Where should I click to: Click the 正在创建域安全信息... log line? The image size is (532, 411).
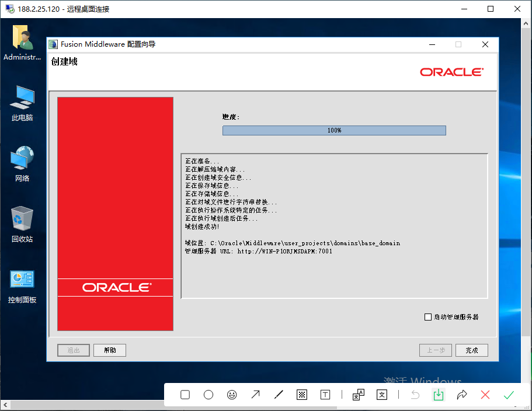point(218,177)
